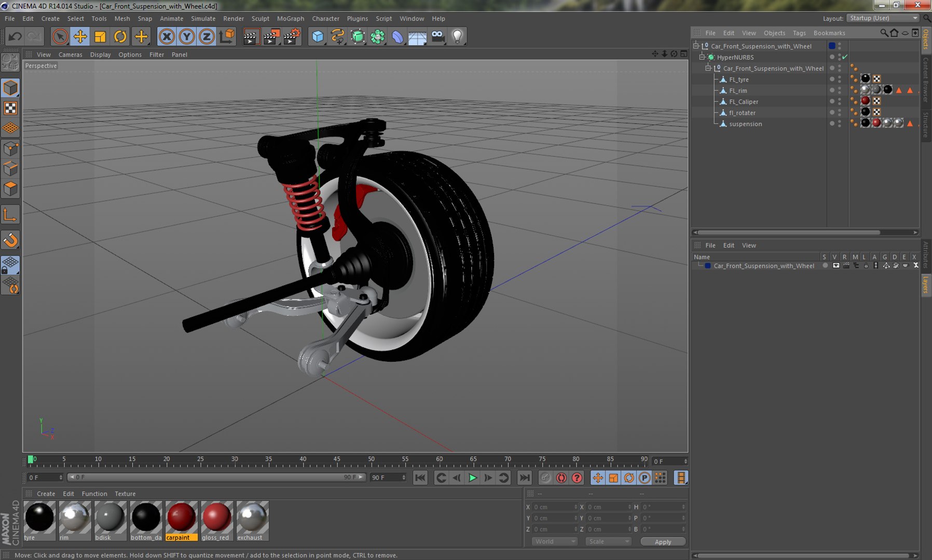Go to end of animation

pyautogui.click(x=525, y=478)
